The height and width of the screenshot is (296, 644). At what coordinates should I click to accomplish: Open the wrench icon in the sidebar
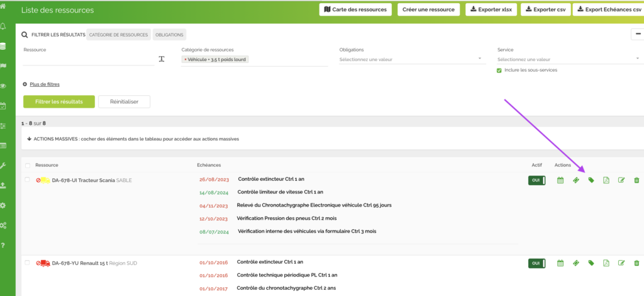(x=4, y=166)
